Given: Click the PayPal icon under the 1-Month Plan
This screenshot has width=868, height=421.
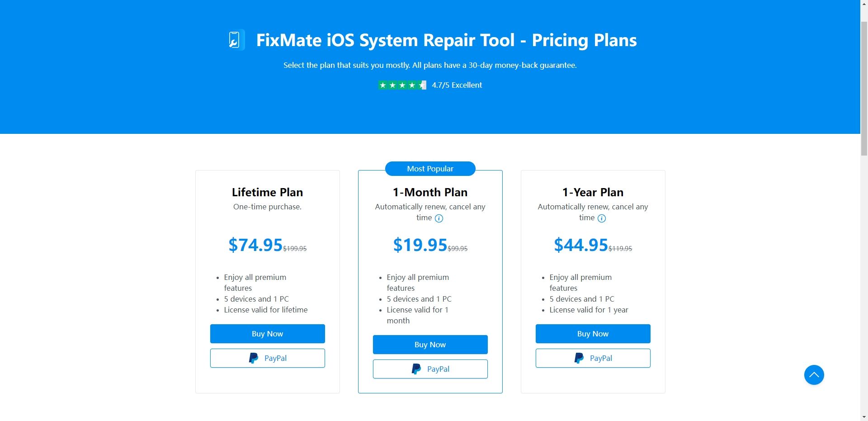Looking at the screenshot, I should [x=416, y=369].
